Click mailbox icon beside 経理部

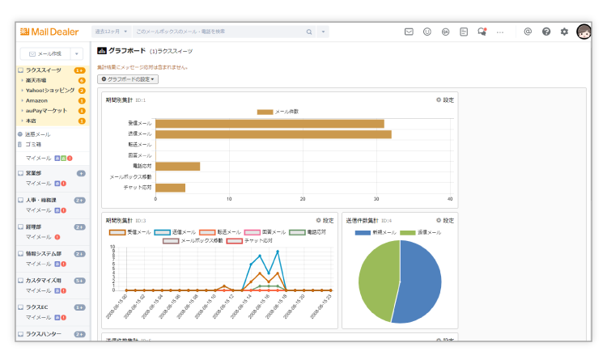20,226
